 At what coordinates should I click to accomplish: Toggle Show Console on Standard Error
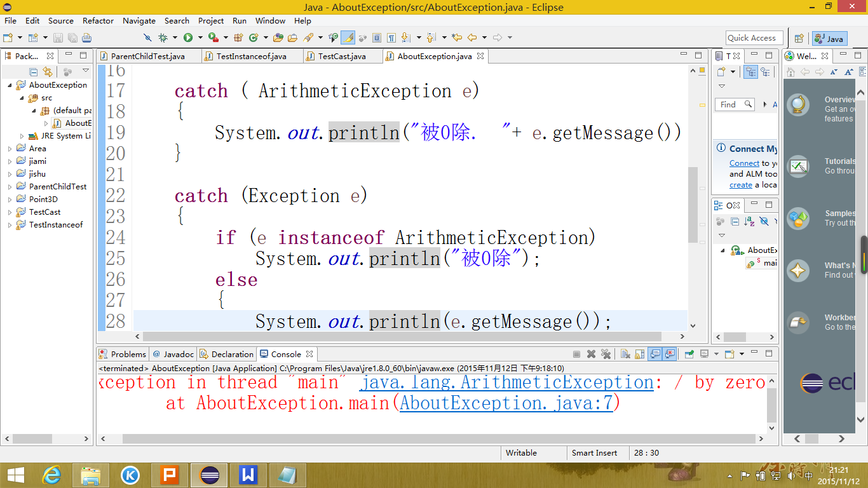(x=669, y=354)
